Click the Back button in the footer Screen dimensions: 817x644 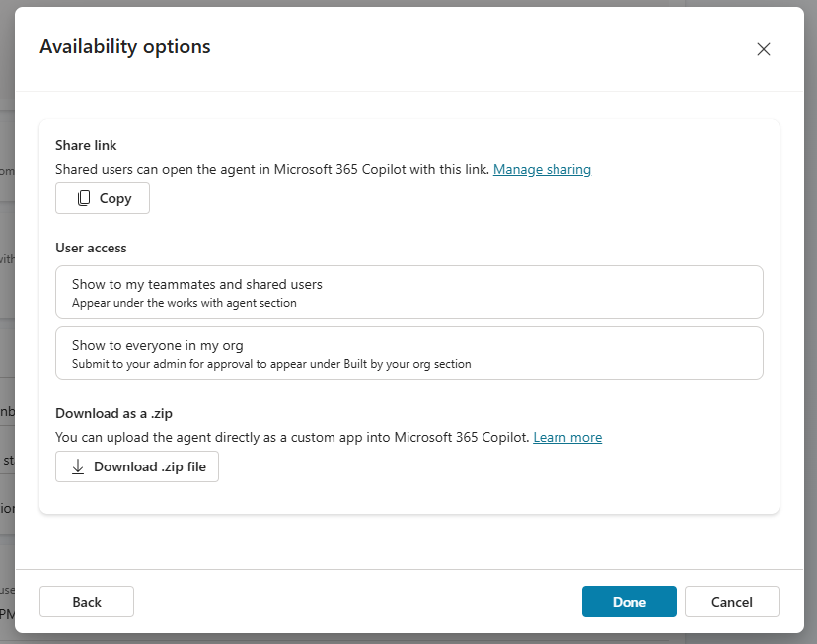(x=86, y=602)
